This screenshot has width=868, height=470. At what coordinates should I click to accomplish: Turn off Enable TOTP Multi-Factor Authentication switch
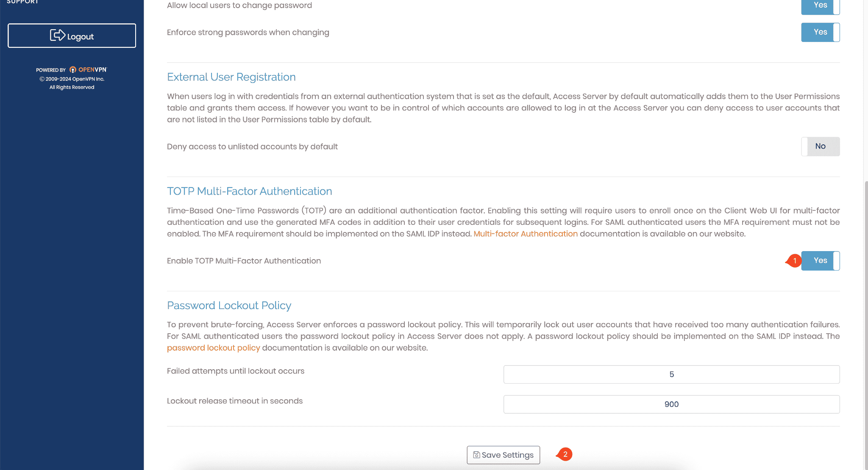(x=820, y=261)
